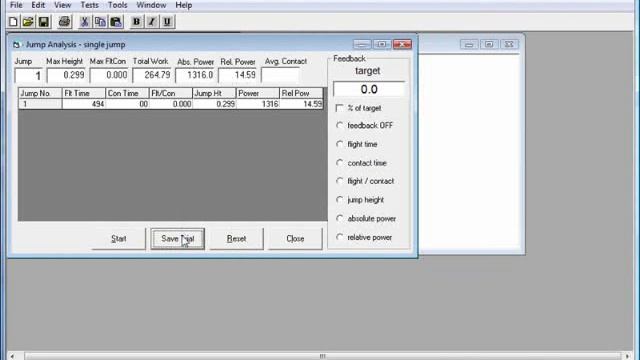Click the horizontal scrollbar thumb
Screen dimensions: 640x360
[x=322, y=356]
